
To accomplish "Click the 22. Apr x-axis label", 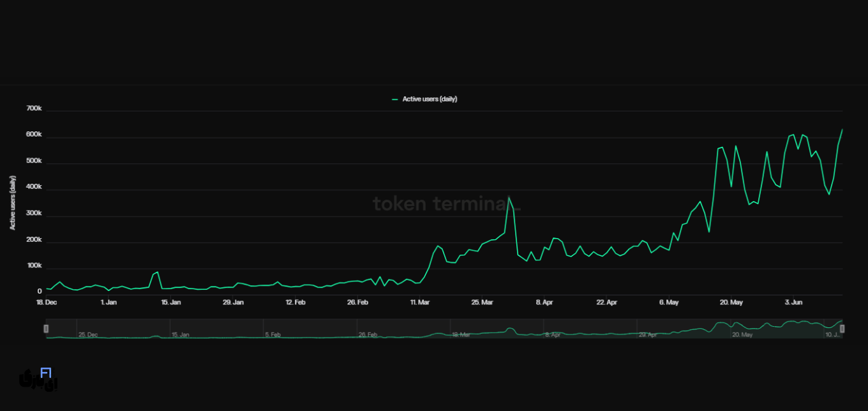I will point(607,302).
